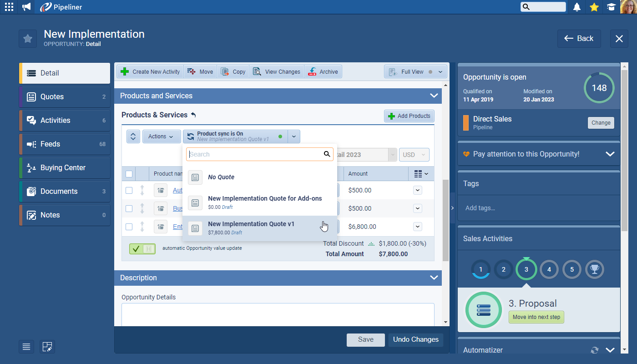The width and height of the screenshot is (637, 364).
Task: Click the revert arrow beside Products & Services
Action: 193,115
